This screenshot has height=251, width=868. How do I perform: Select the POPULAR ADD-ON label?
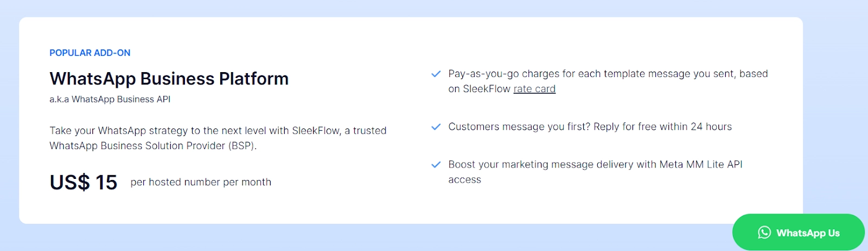pos(90,53)
